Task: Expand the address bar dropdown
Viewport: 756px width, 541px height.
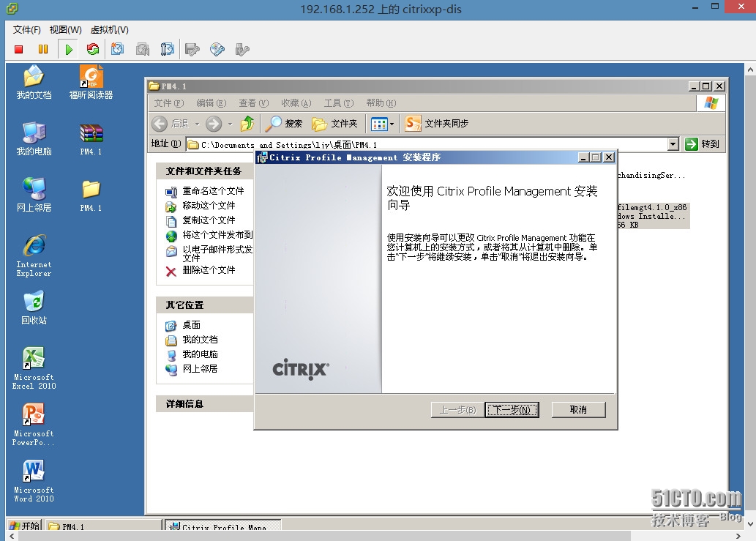Action: (673, 143)
